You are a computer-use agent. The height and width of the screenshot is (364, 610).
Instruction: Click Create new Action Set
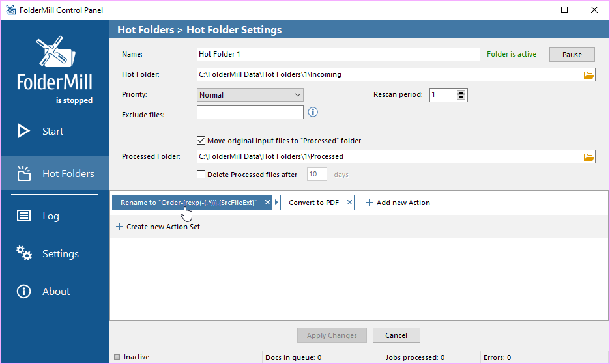158,227
